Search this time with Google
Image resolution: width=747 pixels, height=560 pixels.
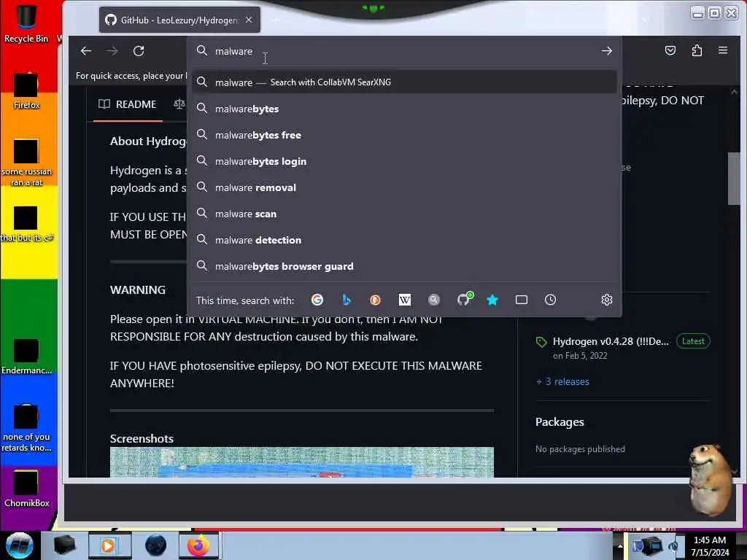point(317,300)
